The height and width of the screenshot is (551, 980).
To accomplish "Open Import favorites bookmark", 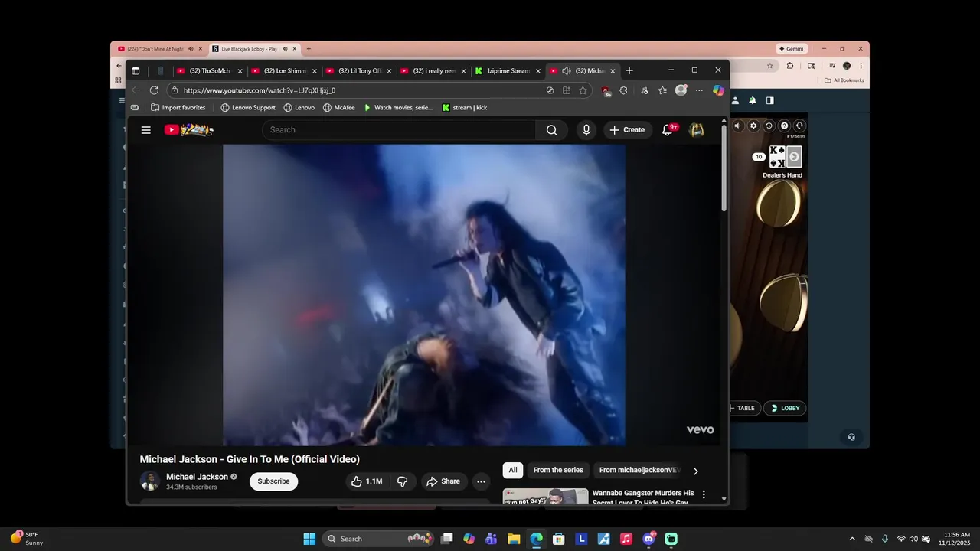I will [x=178, y=108].
